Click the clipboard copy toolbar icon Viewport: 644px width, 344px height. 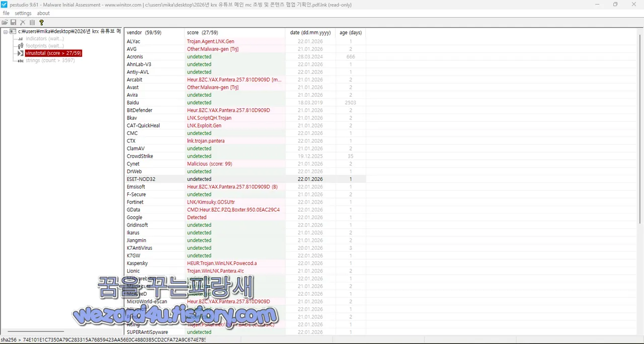tap(32, 22)
